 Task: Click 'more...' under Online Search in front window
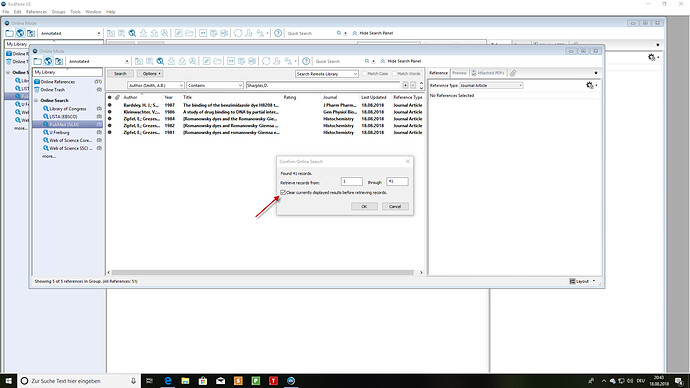tap(49, 156)
